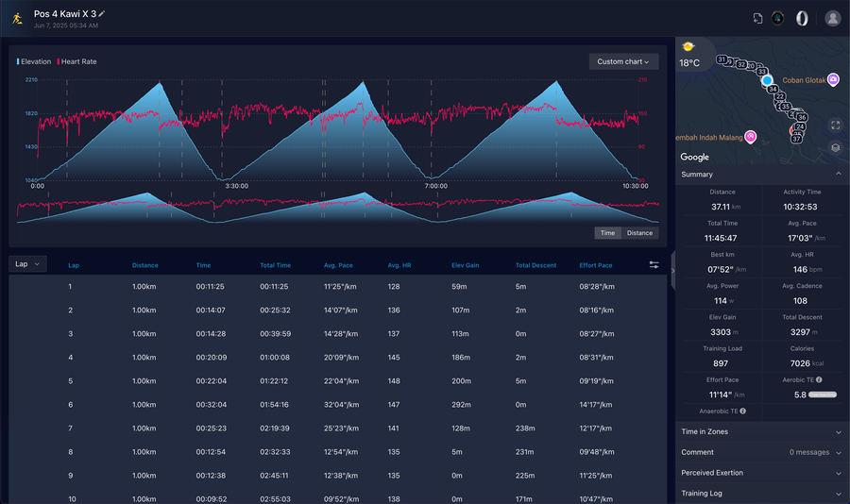The height and width of the screenshot is (504, 850).
Task: Expand the Time in Zones section
Action: tap(762, 432)
